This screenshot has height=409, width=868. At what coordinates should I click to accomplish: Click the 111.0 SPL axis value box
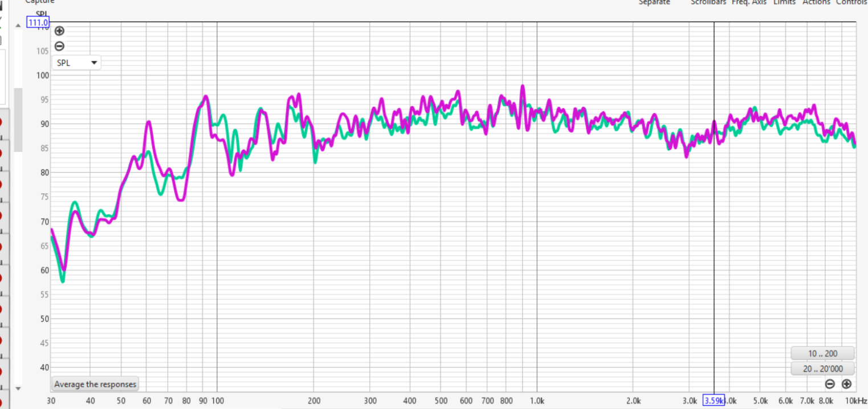click(x=38, y=23)
